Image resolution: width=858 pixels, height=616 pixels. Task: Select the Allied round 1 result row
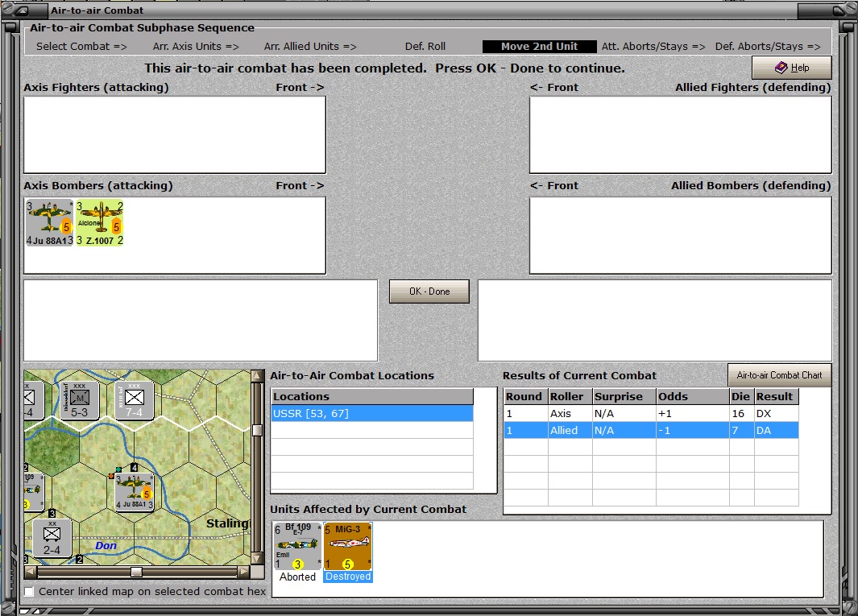click(x=651, y=431)
